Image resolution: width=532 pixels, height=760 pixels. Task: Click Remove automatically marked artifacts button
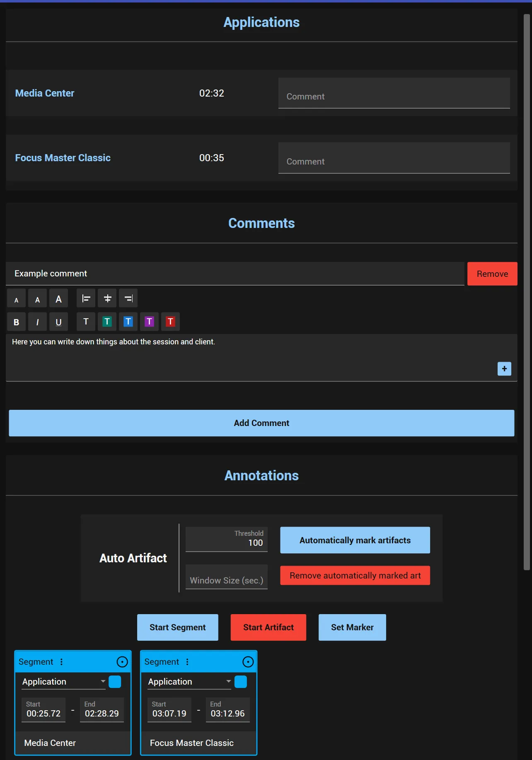pos(355,576)
